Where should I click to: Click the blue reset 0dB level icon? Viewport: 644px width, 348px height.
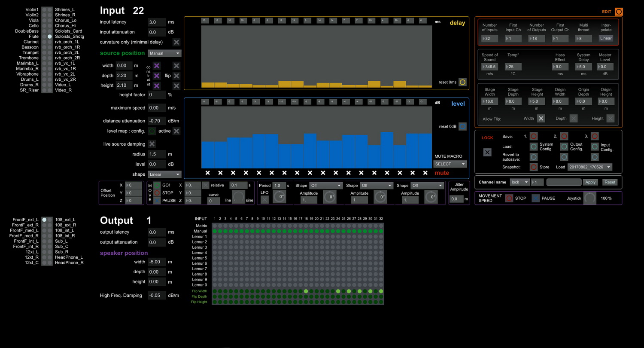point(462,126)
